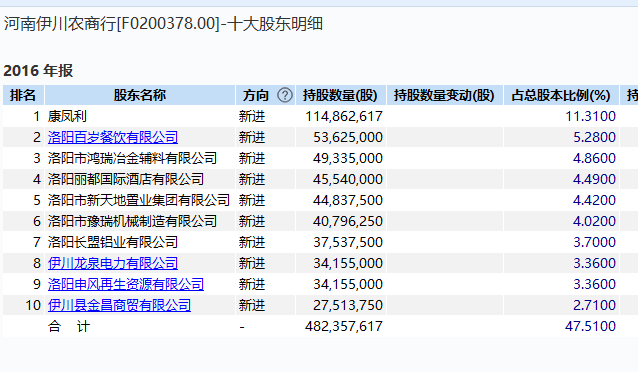Click the help question-mark icon beside 方向
The height and width of the screenshot is (372, 638).
click(285, 95)
